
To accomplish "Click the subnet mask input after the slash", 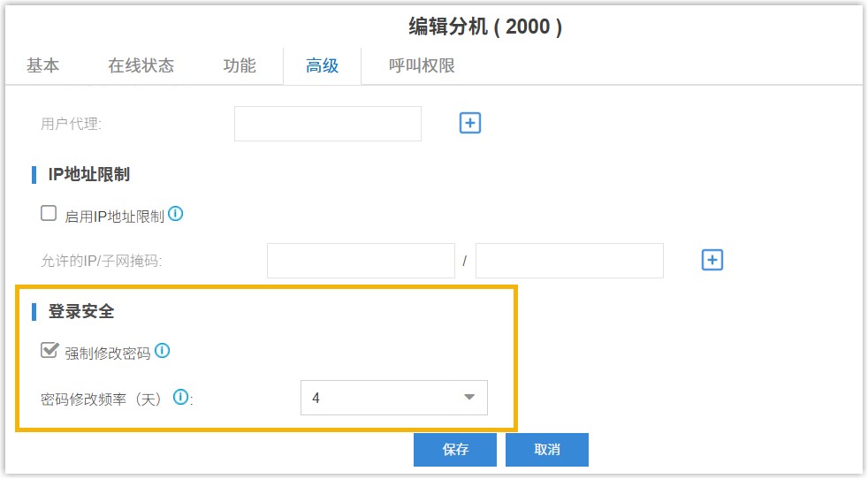I will (569, 261).
